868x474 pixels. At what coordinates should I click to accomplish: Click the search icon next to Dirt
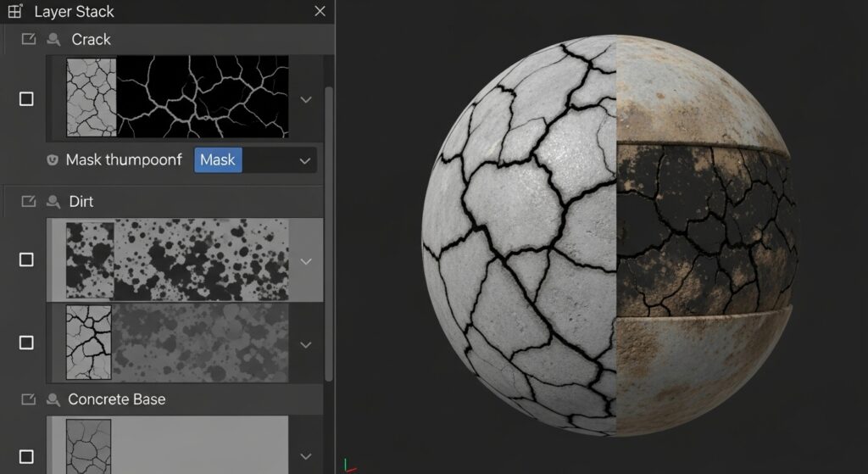tap(53, 202)
